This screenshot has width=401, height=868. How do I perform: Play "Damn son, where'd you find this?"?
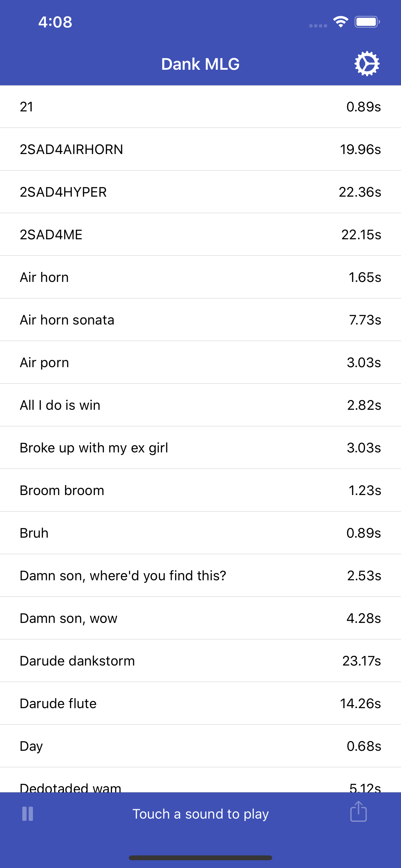[x=200, y=575]
